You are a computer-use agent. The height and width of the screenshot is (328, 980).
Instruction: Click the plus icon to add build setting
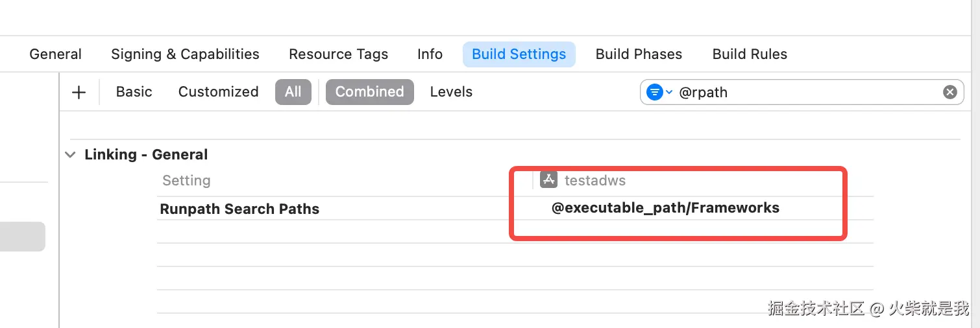coord(79,92)
